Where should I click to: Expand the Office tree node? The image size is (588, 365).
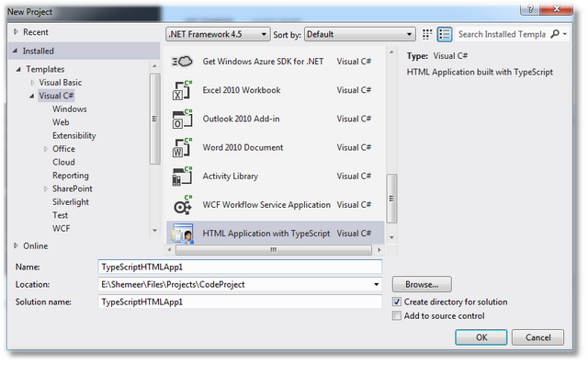coord(46,149)
